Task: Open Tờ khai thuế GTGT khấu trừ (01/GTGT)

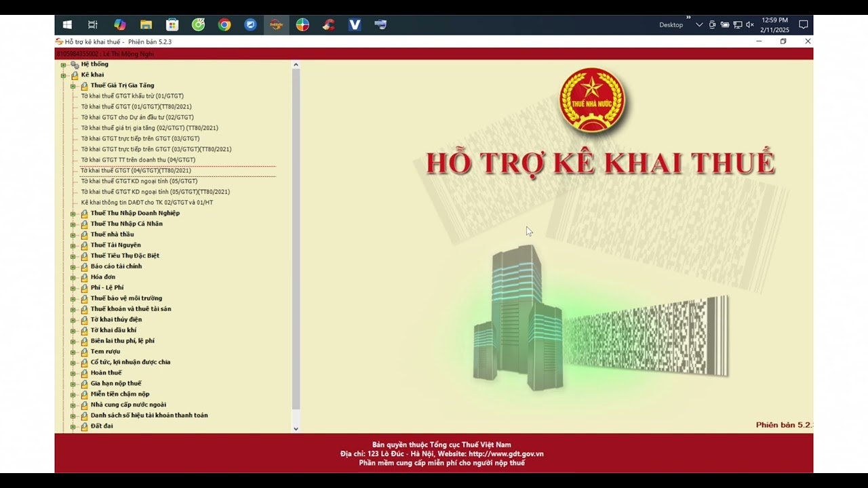Action: (132, 96)
